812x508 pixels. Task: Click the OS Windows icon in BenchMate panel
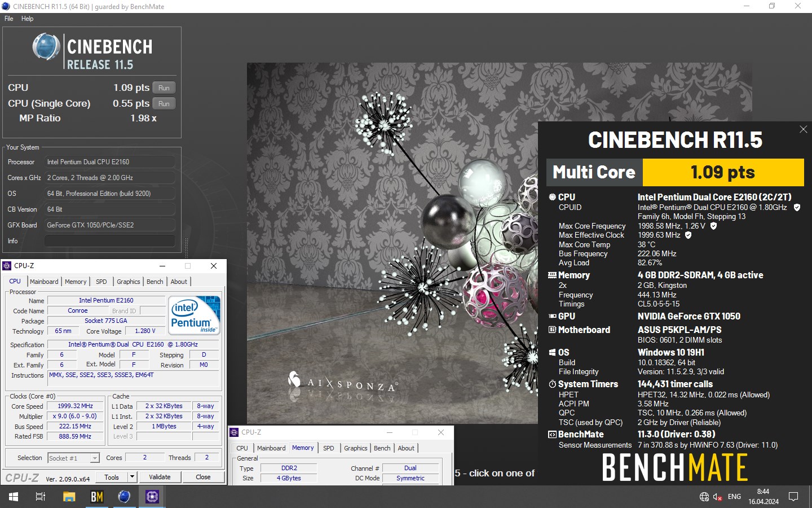(553, 352)
